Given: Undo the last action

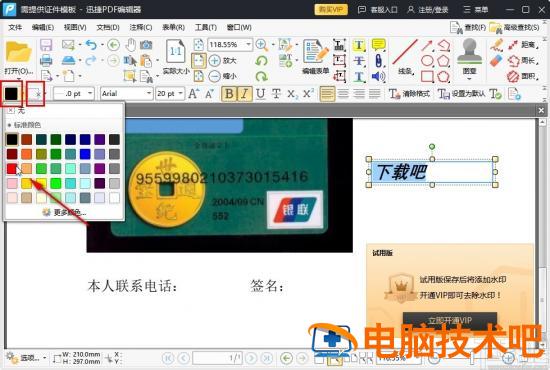Looking at the screenshot, I should [91, 45].
